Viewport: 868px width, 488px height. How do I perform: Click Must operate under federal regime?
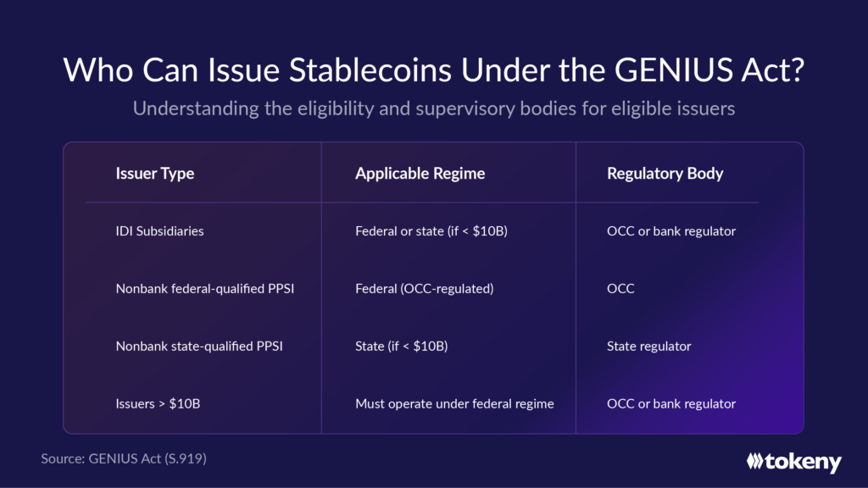[x=454, y=404]
